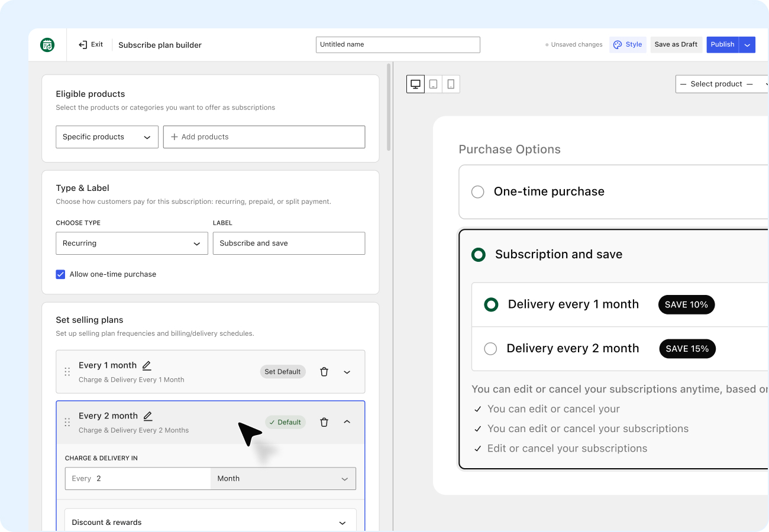Set Every 1 month as default
Viewport: 769px width, 532px height.
click(283, 372)
